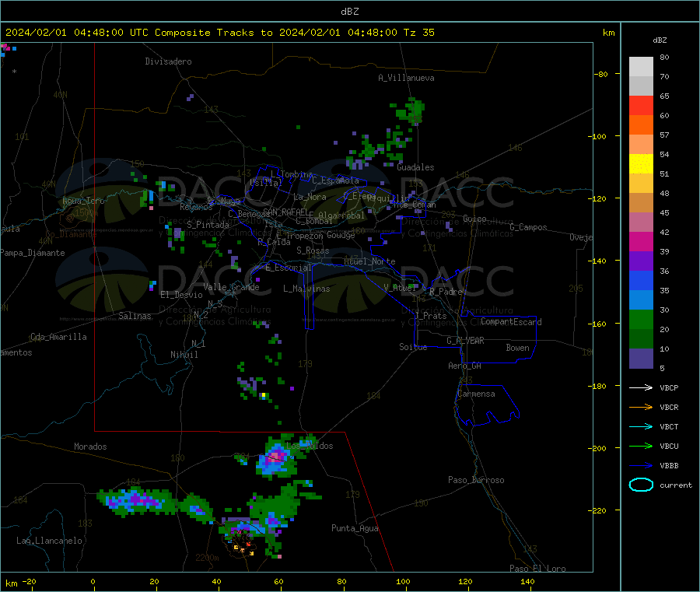Click the SAN_RAFAEL city label
The image size is (700, 592).
(285, 212)
